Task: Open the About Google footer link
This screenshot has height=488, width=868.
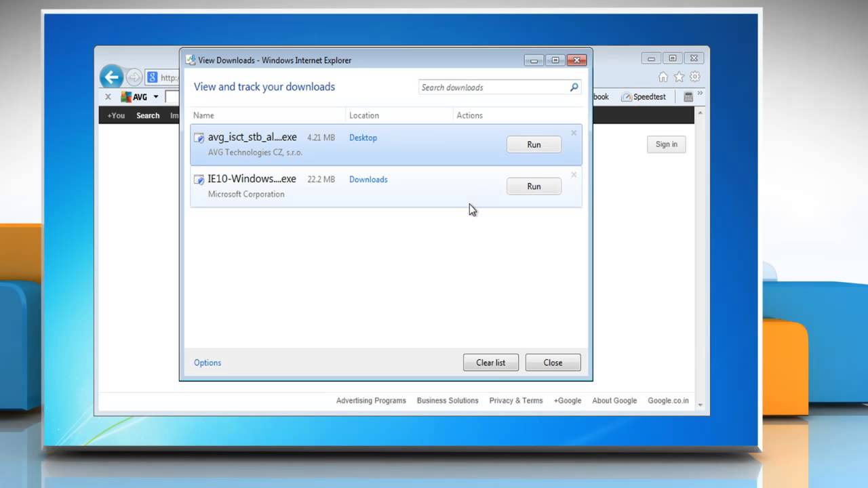Action: click(x=614, y=401)
